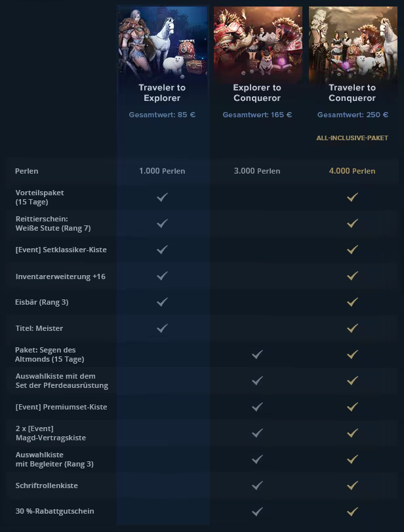Click Schriftrollenkiste checkmark under Explorer to Conqueror

point(257,485)
